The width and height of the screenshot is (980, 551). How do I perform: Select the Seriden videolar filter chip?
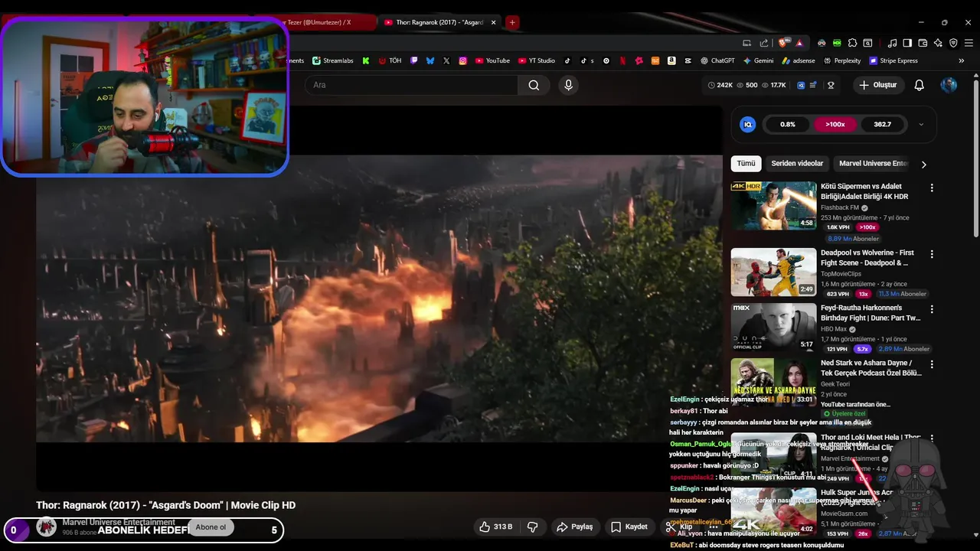point(797,163)
